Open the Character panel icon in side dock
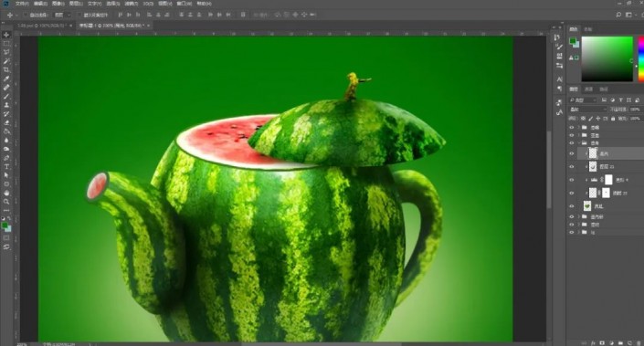Viewport: 644px width, 346px height. [559, 79]
